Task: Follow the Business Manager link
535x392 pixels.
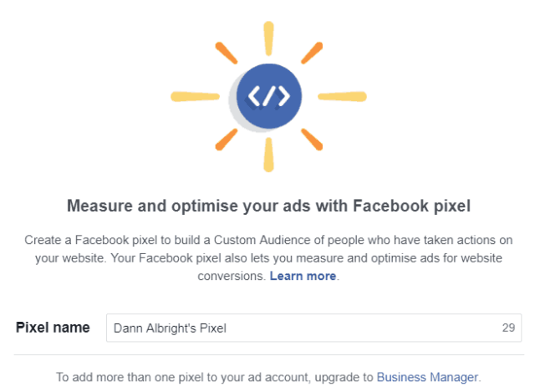Action: [427, 377]
